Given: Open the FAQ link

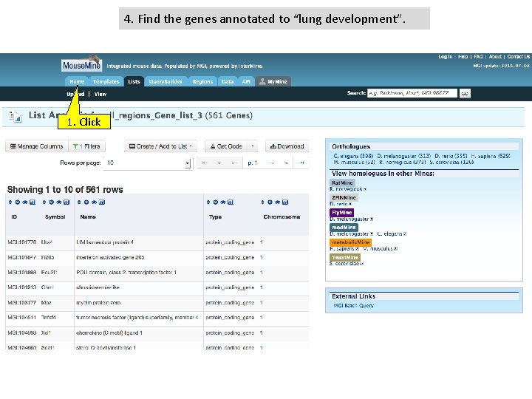Looking at the screenshot, I should [478, 57].
